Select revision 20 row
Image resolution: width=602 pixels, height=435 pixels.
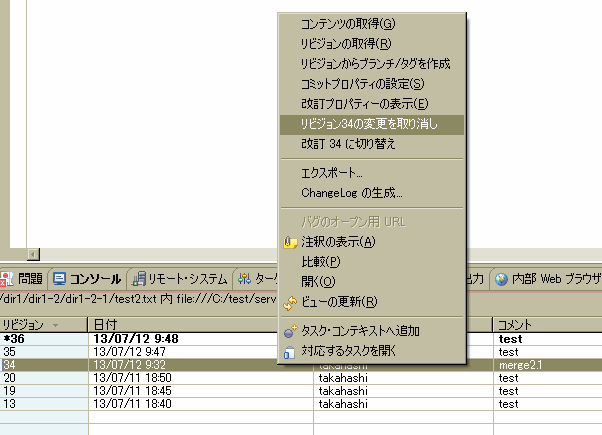click(301, 378)
